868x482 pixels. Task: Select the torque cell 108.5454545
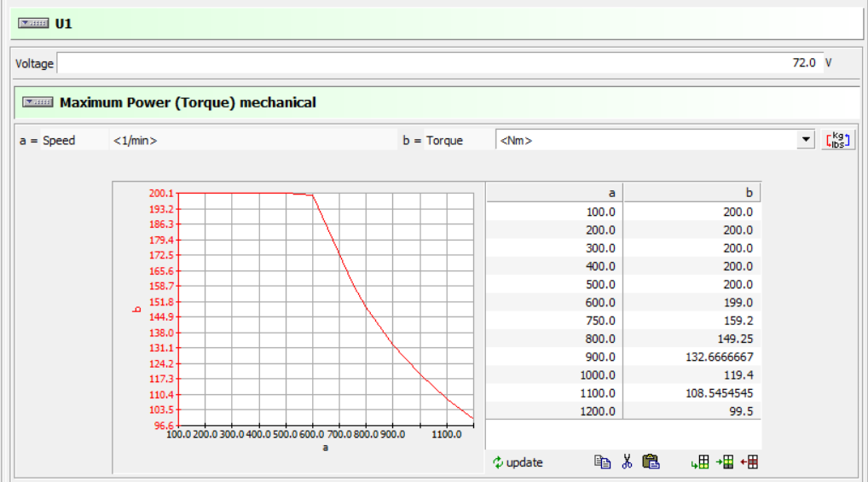(692, 393)
